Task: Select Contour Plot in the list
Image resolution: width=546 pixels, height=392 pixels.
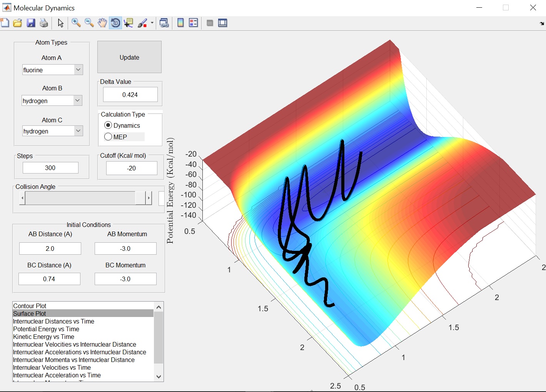Action: [x=30, y=306]
